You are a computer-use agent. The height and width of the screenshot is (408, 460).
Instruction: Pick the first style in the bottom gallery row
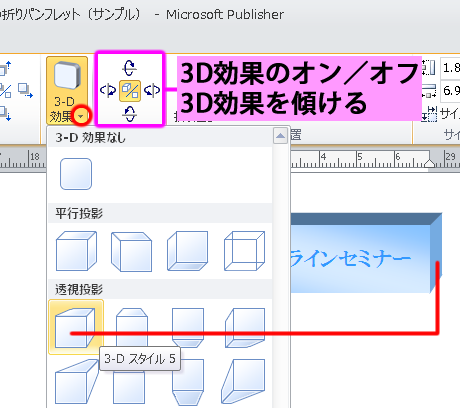[x=77, y=382]
